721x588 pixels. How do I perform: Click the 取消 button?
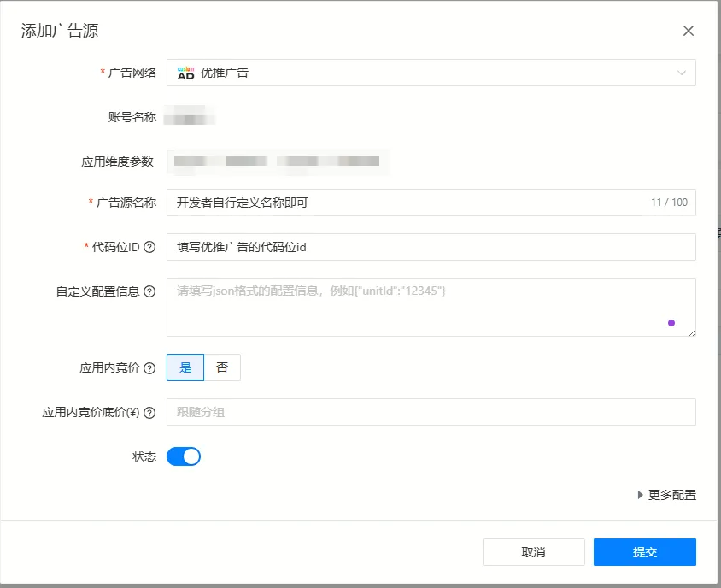533,552
